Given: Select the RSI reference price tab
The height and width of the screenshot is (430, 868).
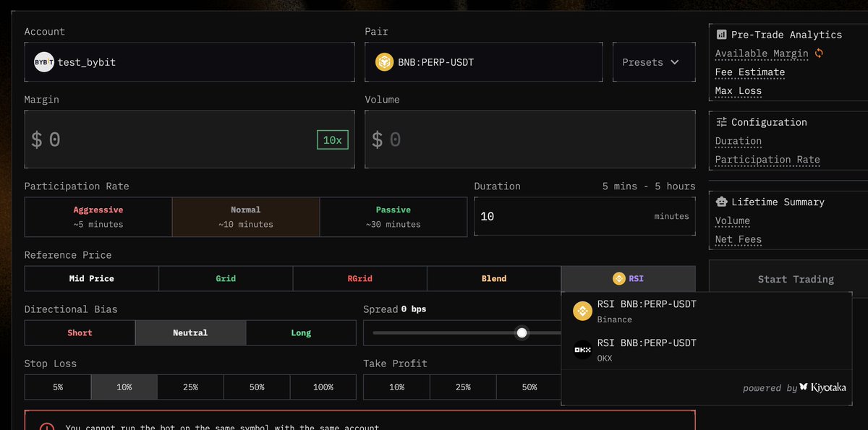Looking at the screenshot, I should point(629,278).
